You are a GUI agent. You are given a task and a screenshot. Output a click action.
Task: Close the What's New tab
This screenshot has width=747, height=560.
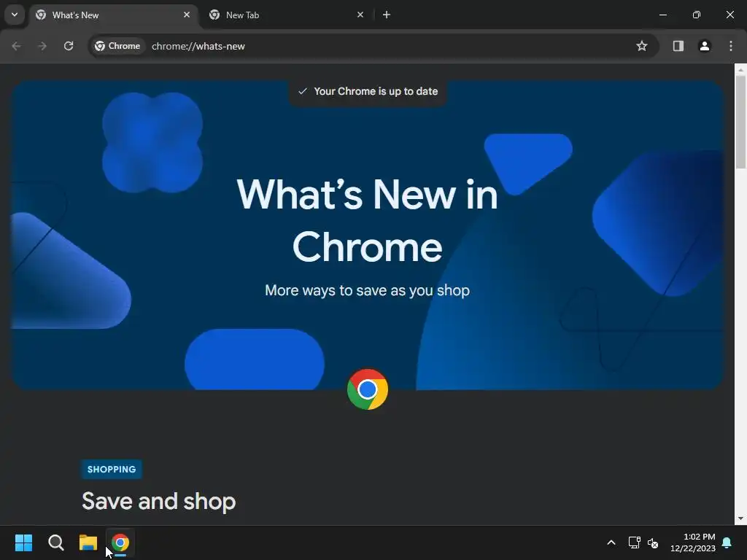coord(187,15)
